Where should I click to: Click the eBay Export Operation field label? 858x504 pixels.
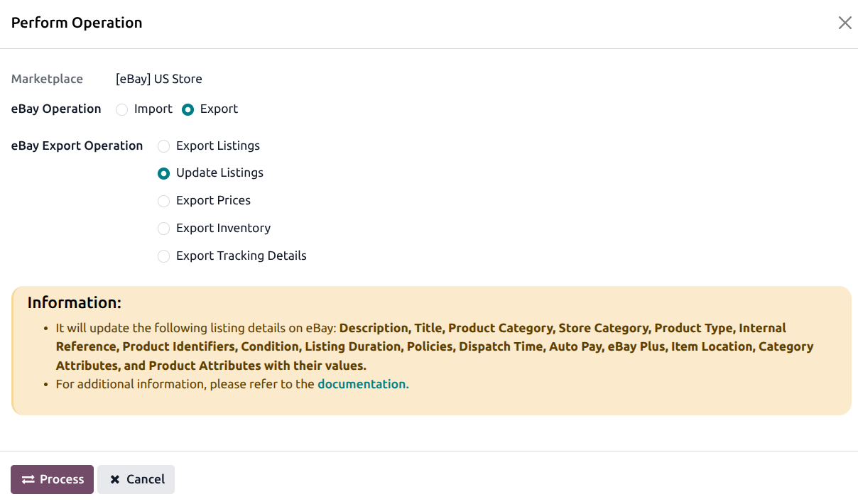(x=77, y=146)
